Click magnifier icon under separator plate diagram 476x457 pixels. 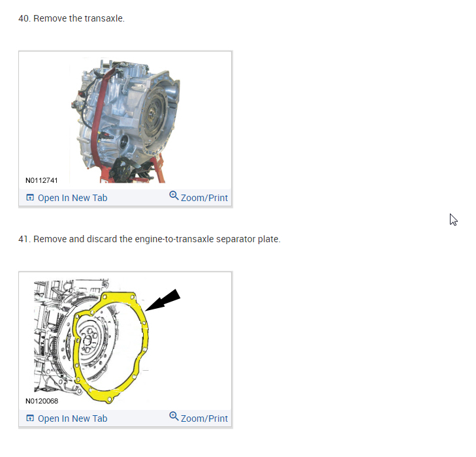[174, 416]
